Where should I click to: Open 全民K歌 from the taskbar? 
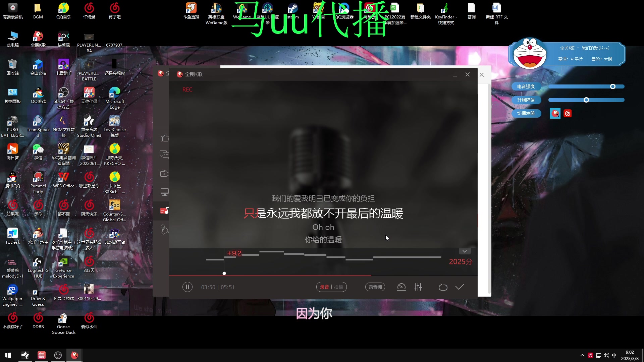(x=74, y=355)
